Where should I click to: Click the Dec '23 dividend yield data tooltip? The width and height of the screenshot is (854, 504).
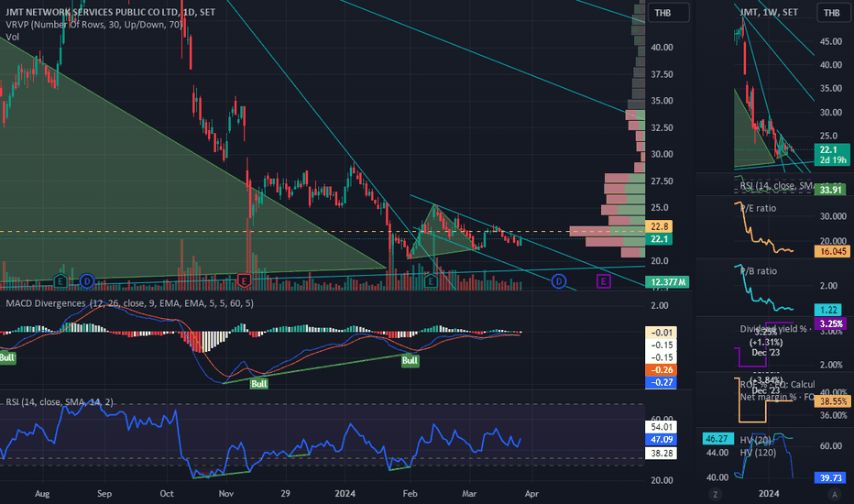[x=766, y=342]
